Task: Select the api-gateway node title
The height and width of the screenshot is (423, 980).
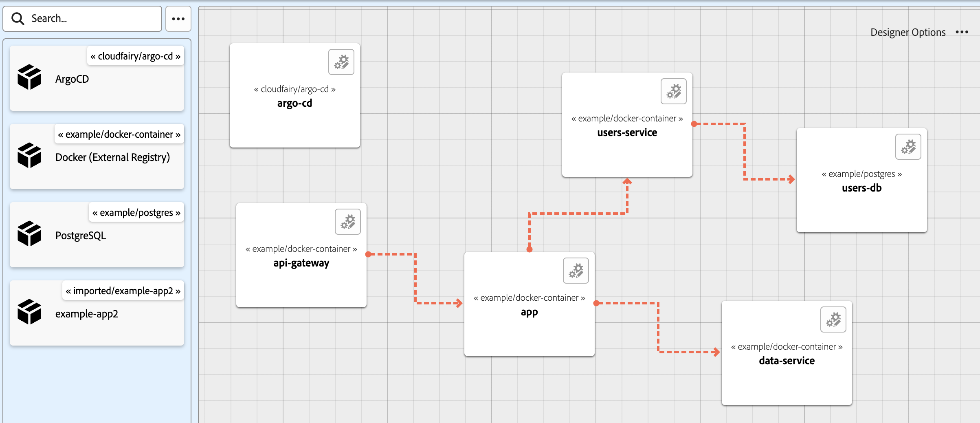Action: 301,263
